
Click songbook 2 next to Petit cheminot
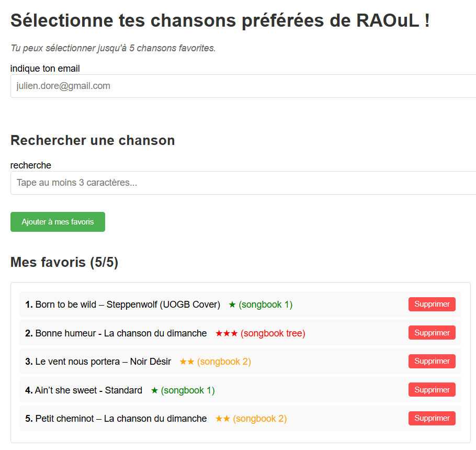pos(260,418)
